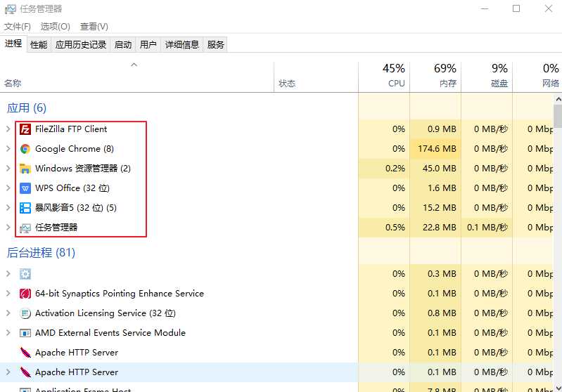Click the WPS Office icon
This screenshot has width=562, height=392.
coord(25,188)
